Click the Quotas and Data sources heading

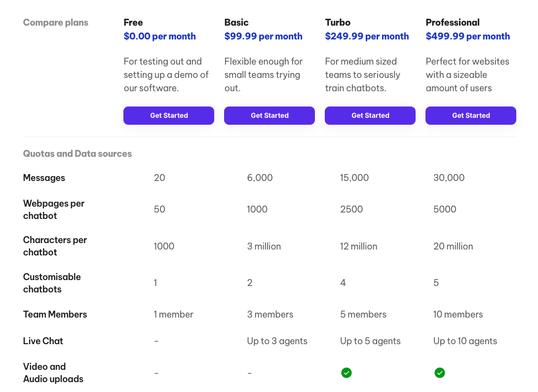(x=77, y=153)
